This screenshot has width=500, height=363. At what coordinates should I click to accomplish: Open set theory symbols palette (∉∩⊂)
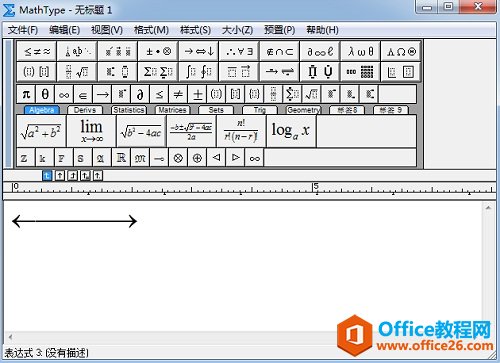[280, 51]
